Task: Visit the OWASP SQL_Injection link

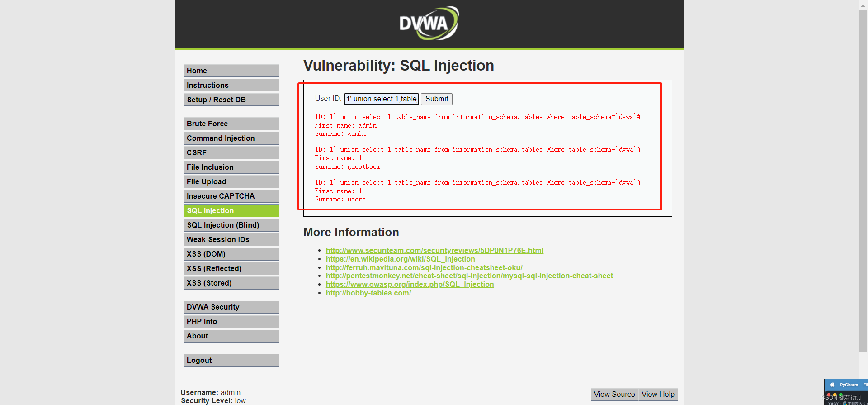Action: pos(410,284)
